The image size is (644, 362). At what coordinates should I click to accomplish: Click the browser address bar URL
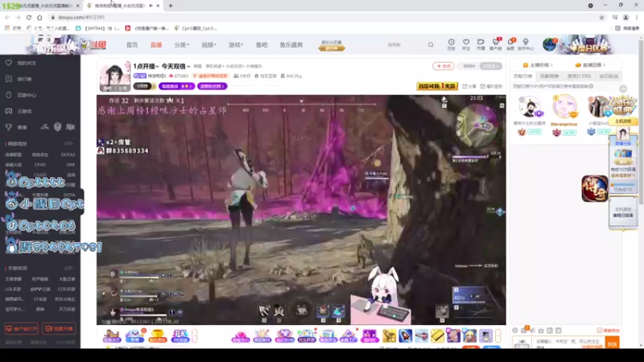click(81, 17)
